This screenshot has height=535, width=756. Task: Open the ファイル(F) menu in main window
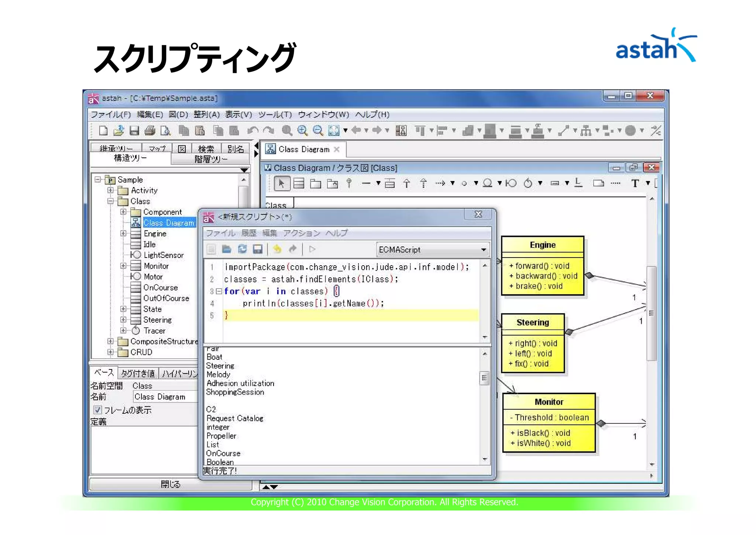point(111,115)
